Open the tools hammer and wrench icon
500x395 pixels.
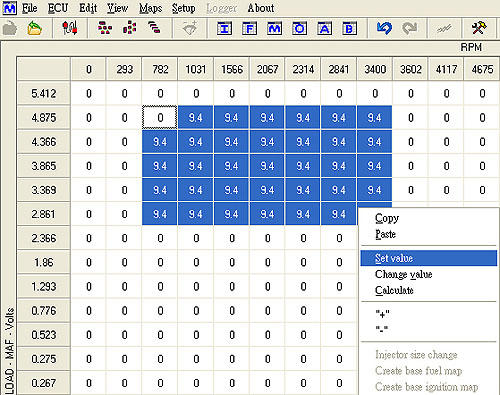[x=479, y=28]
